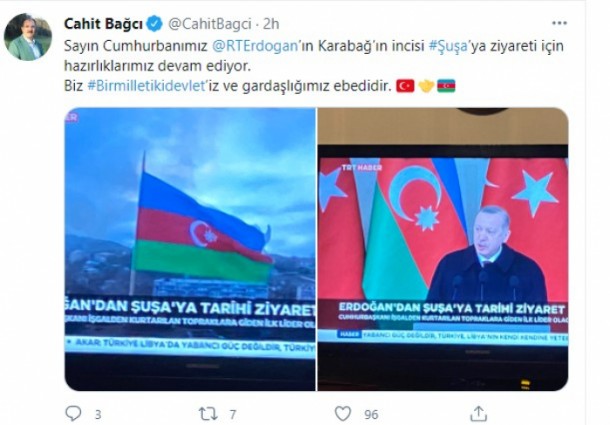Retweet this post via the arrows icon
This screenshot has width=610, height=425.
208,413
